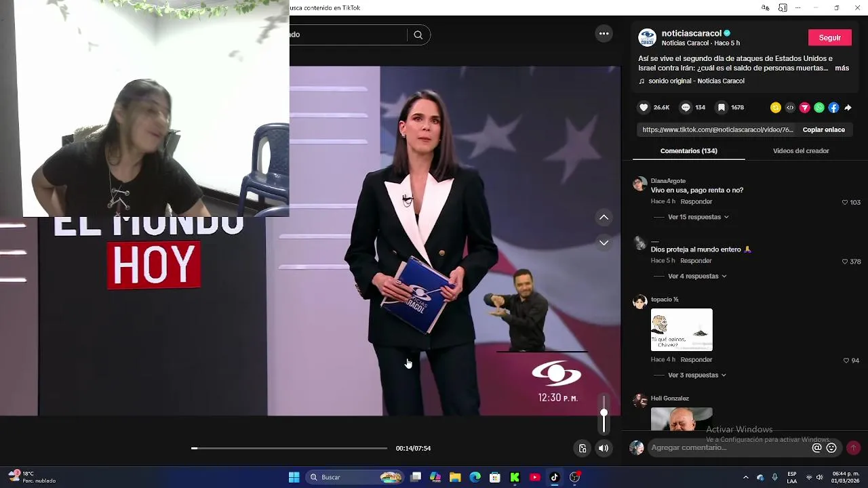This screenshot has height=488, width=868.
Task: Click the search magnifier icon in TikTok
Action: [x=418, y=35]
